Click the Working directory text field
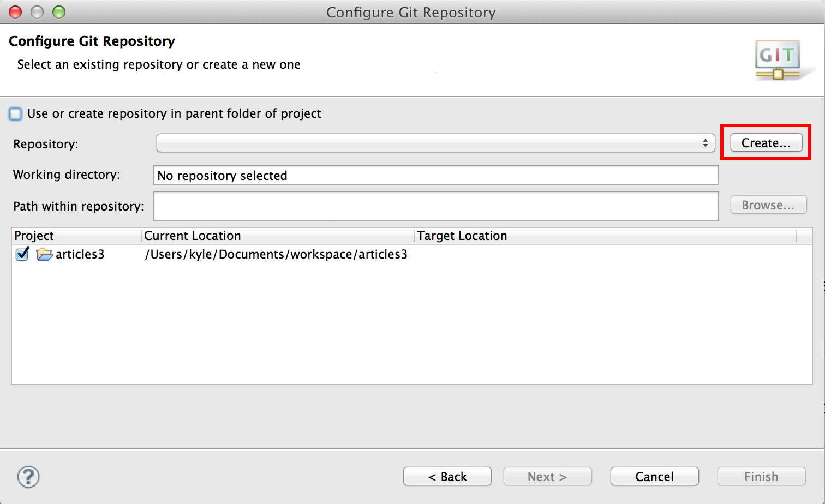The image size is (825, 504). [435, 176]
